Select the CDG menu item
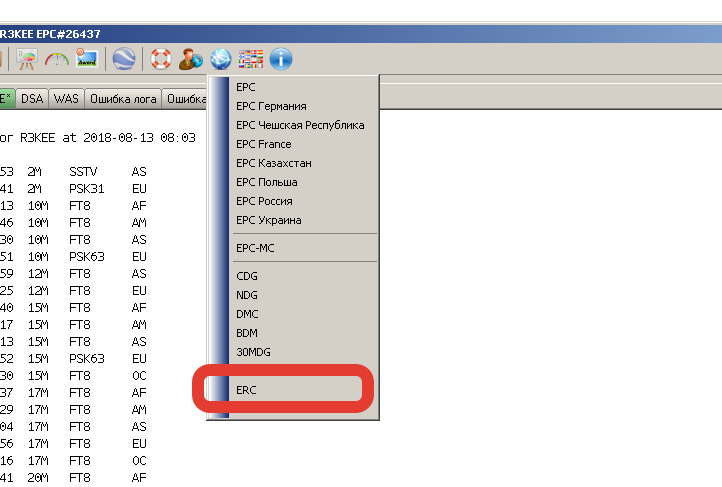 click(x=247, y=276)
